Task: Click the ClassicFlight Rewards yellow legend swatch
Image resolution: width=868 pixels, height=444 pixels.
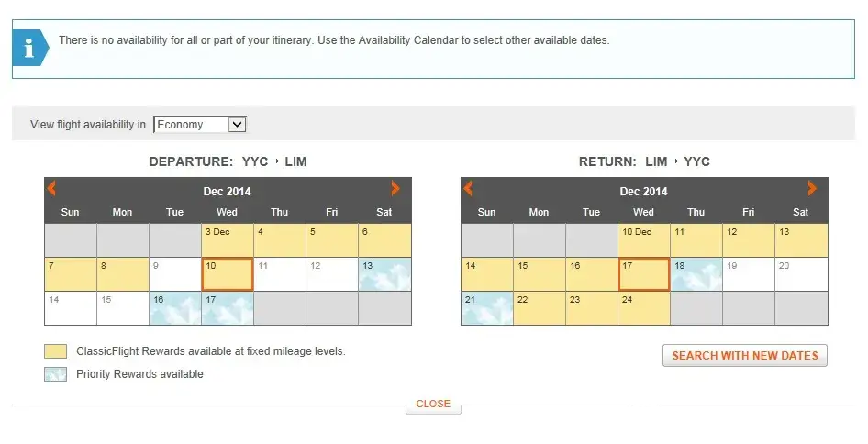Action: (x=55, y=351)
